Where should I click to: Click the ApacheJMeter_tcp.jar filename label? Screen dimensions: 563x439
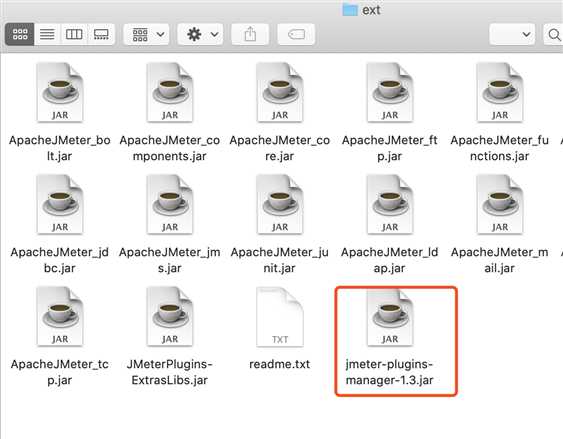click(60, 372)
